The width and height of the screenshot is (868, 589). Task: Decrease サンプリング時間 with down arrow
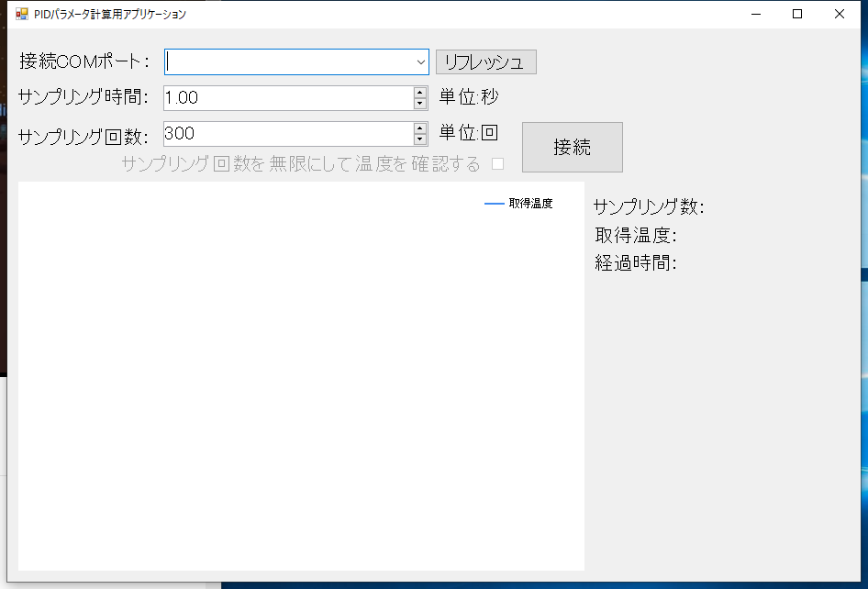420,104
